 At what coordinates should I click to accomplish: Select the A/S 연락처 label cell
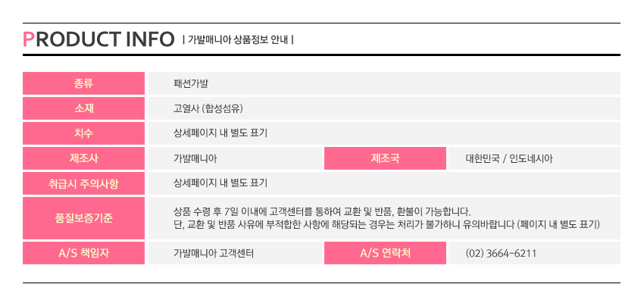pos(385,253)
